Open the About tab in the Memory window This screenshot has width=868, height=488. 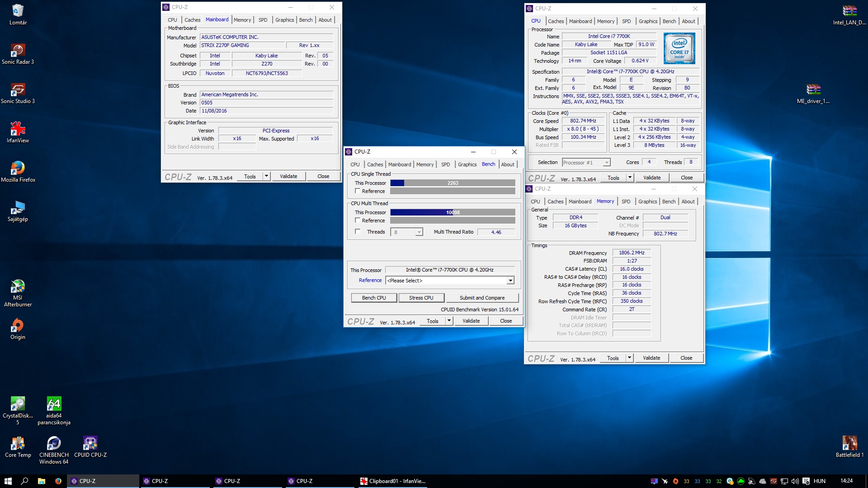click(x=688, y=202)
